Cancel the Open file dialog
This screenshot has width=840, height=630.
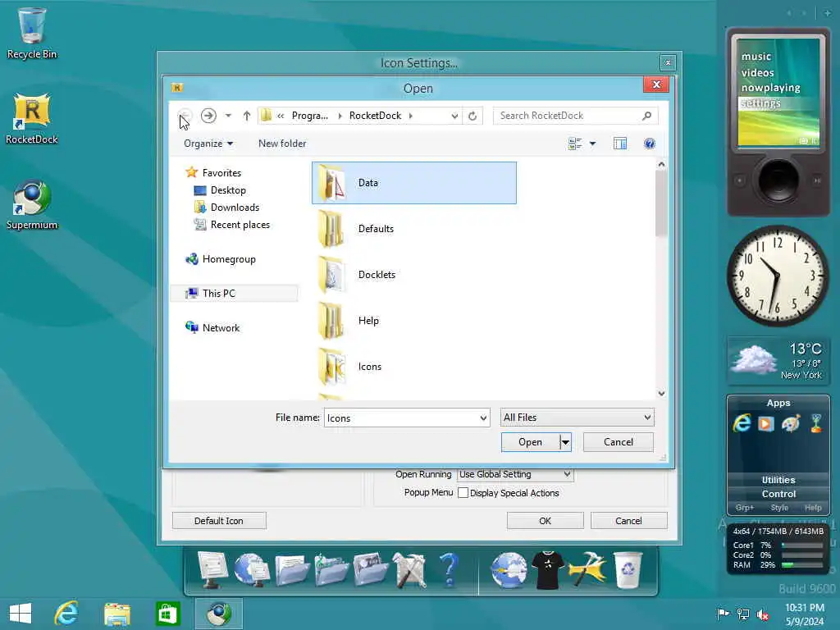pos(619,442)
